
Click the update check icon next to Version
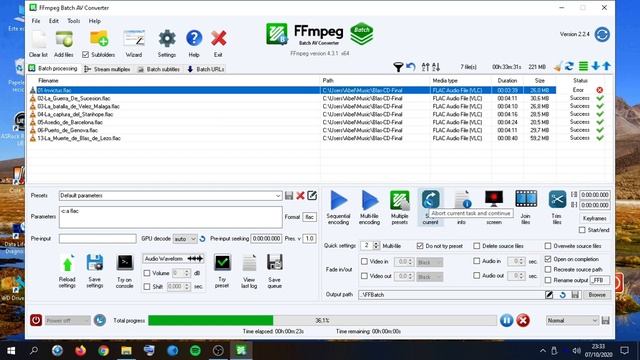tap(602, 34)
